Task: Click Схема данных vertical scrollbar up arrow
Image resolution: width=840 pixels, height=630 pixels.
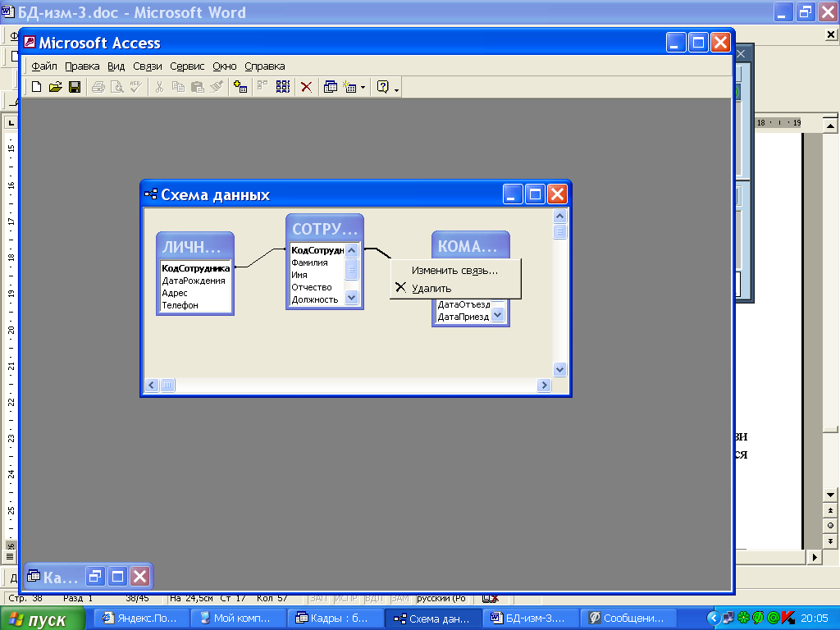Action: (x=559, y=216)
